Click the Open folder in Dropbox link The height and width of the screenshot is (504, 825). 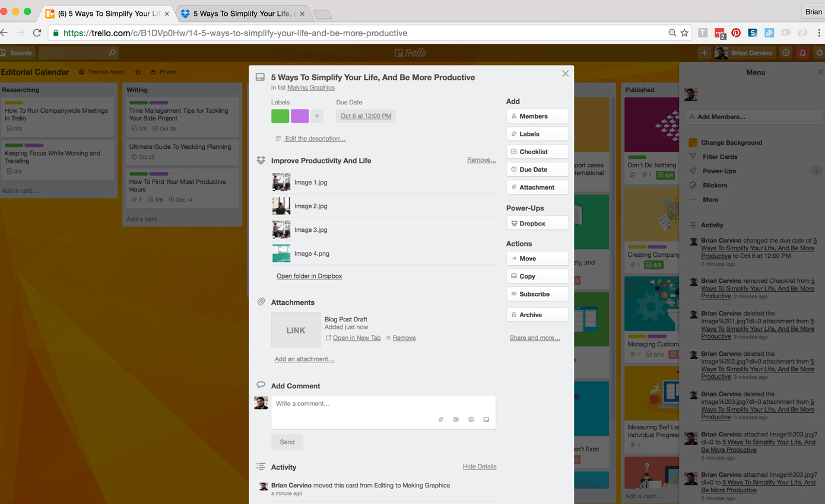[309, 276]
